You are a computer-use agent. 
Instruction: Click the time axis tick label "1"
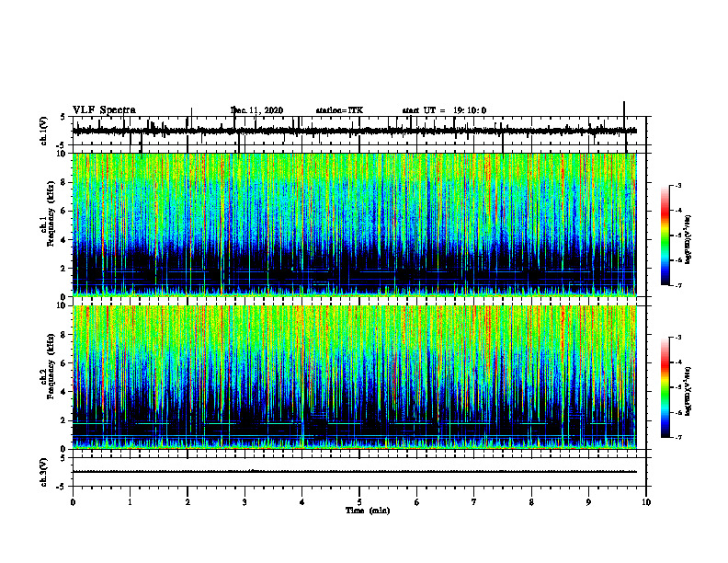[x=130, y=502]
